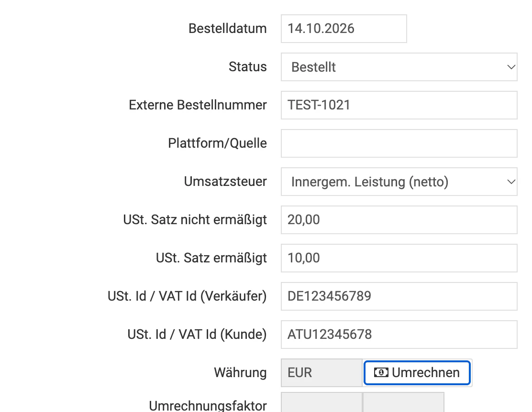This screenshot has width=532, height=412.
Task: Click the USt. Satz nicht ermäßigt field
Action: point(399,220)
